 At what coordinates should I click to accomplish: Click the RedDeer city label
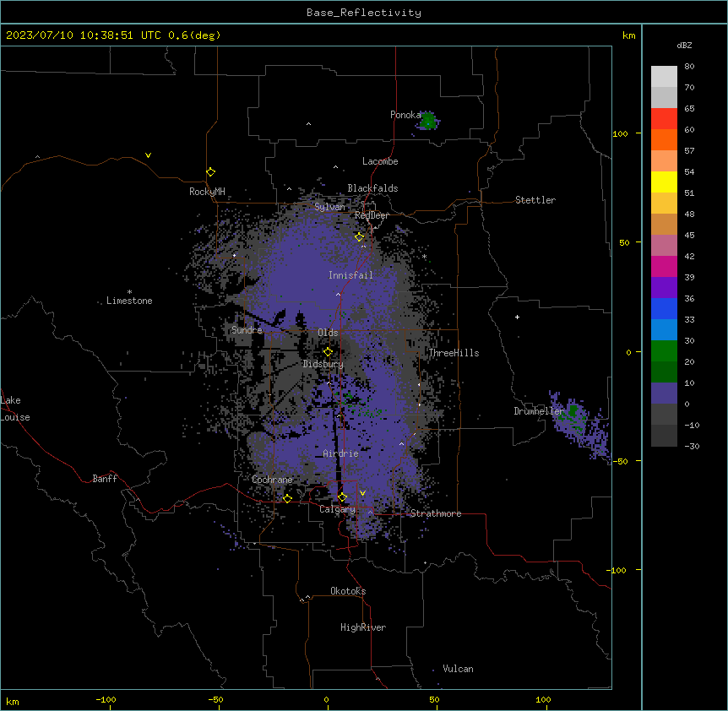point(372,215)
